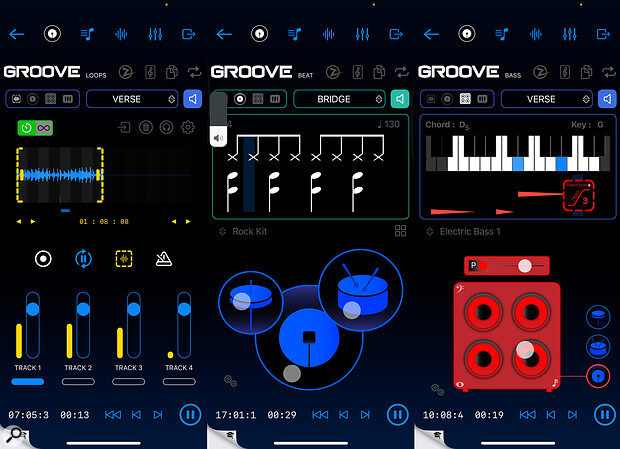Open record disc icon in Loops top bar

pos(52,34)
